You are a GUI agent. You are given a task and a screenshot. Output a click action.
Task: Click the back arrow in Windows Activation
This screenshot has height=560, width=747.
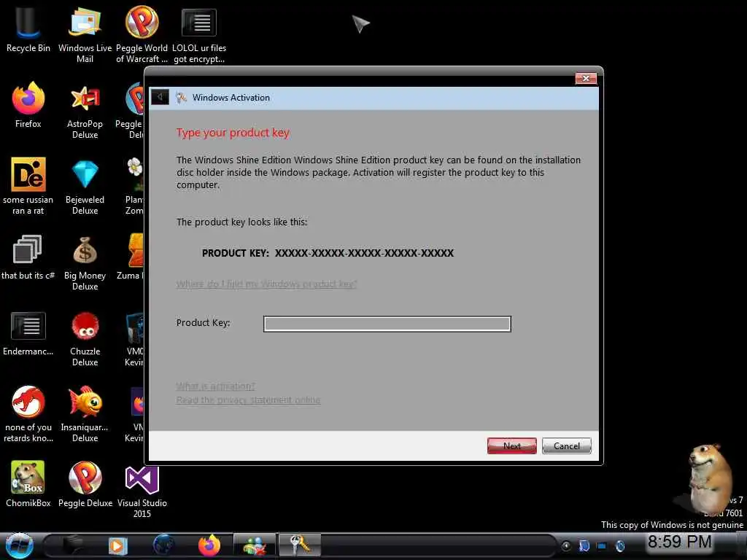160,97
